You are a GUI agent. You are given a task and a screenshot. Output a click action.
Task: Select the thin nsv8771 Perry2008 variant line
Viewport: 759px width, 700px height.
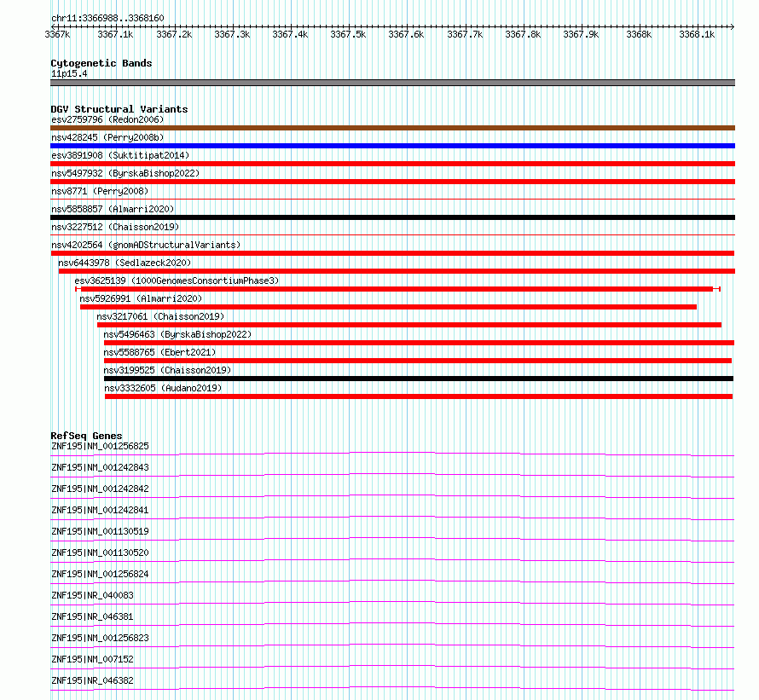[x=392, y=199]
